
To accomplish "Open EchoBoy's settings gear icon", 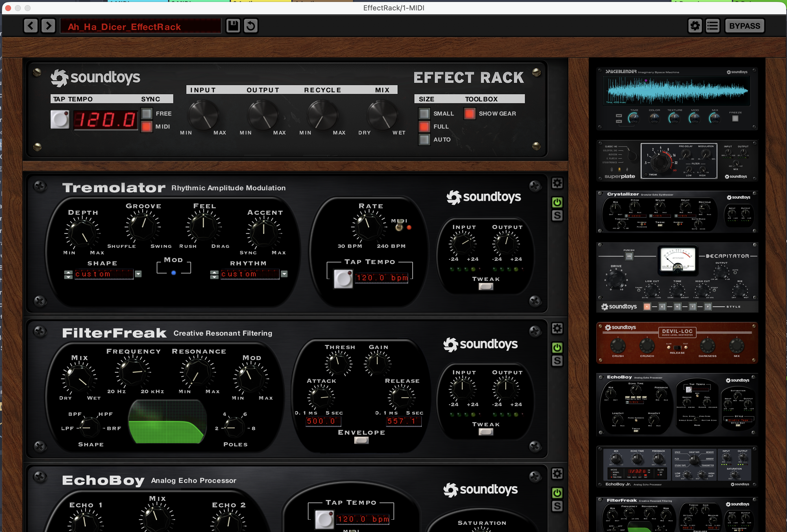I will click(557, 474).
